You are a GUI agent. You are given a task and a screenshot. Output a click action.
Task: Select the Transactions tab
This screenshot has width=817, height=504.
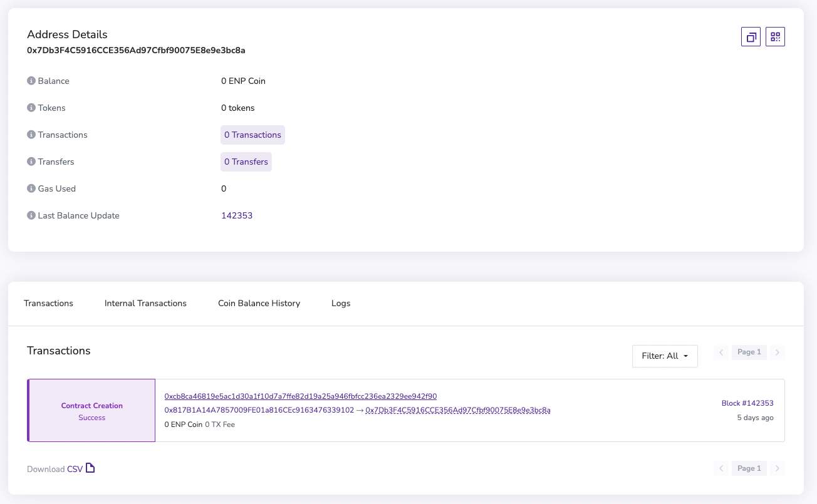[48, 303]
